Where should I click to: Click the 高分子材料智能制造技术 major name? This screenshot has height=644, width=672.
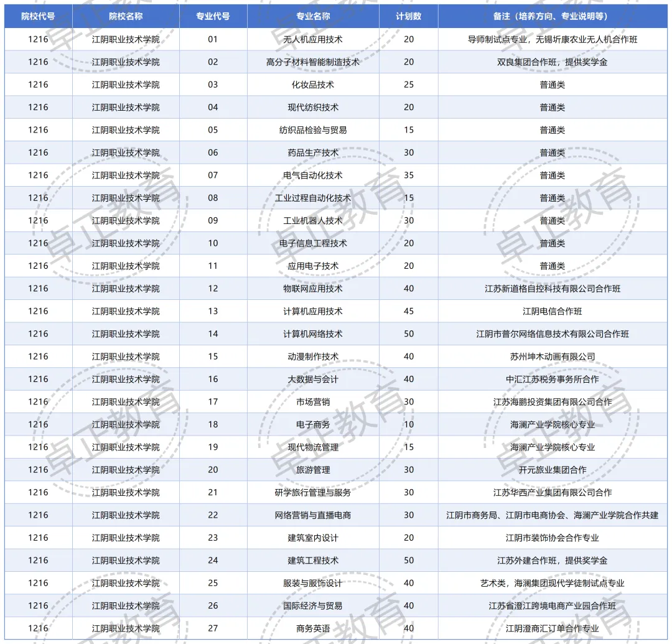(x=313, y=62)
